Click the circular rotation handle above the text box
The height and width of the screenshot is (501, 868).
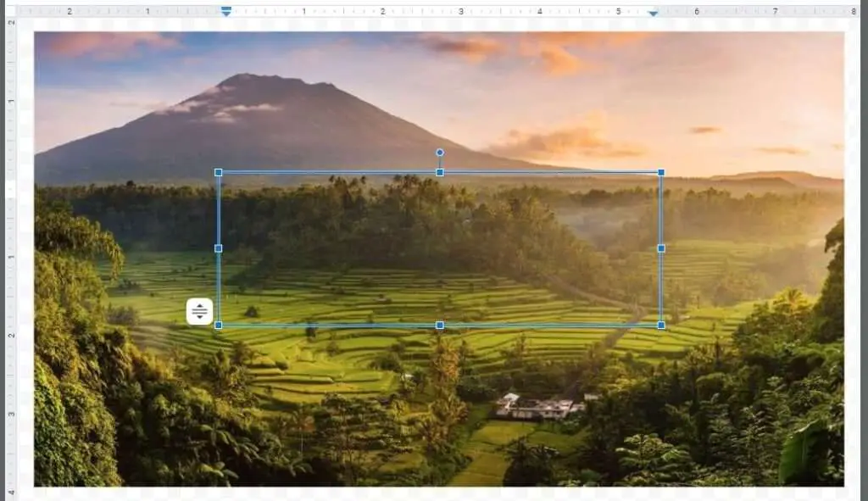[x=440, y=153]
